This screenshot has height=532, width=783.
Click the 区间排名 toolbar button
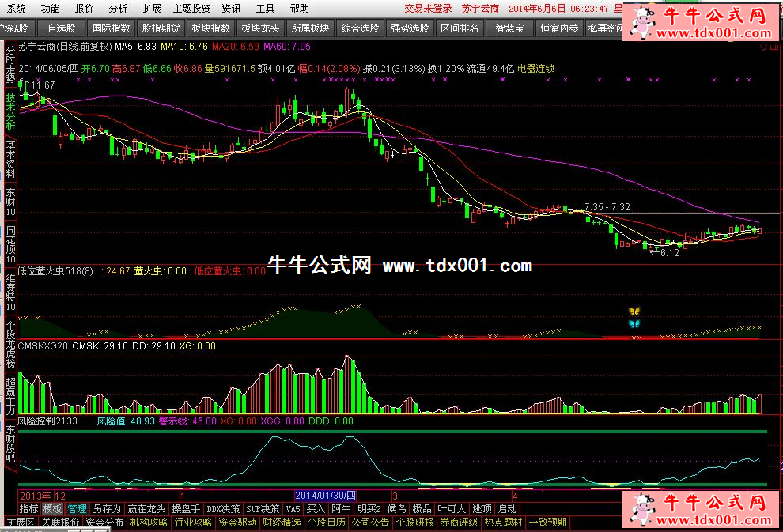[x=460, y=28]
